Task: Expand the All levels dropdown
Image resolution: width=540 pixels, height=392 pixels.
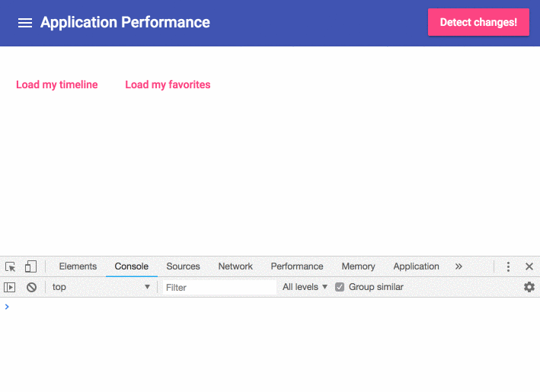Action: [305, 287]
